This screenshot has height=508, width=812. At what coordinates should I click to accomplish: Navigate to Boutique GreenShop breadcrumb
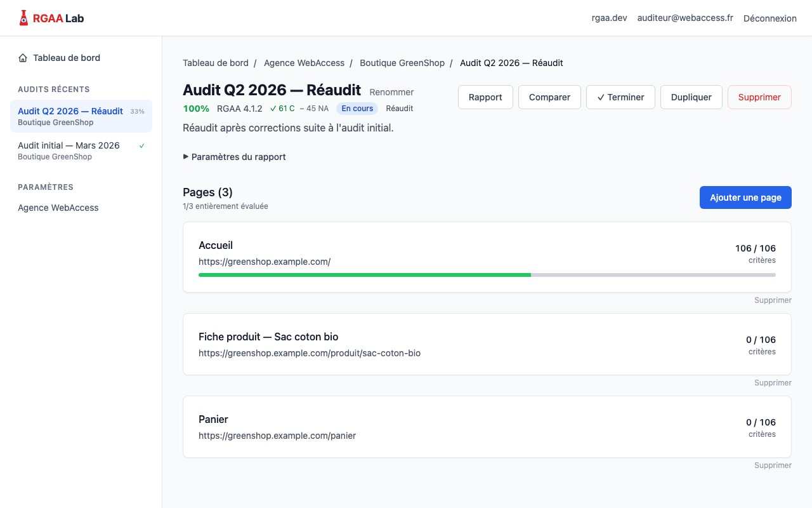click(x=402, y=63)
